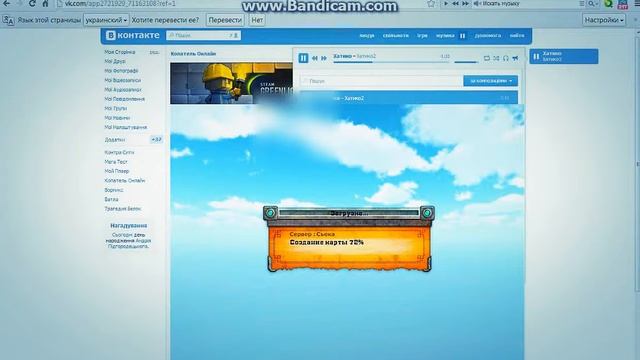Viewport: 640px width, 360px height.
Task: Toggle repeat icon in audio player
Action: (x=487, y=58)
